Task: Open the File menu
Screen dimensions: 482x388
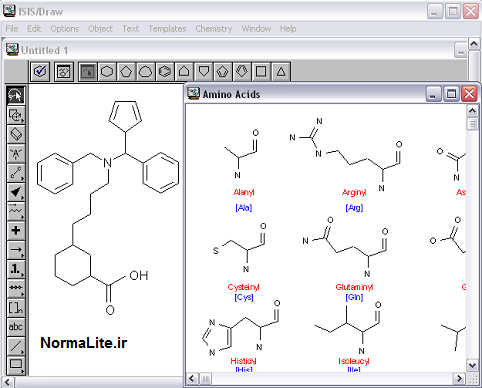Action: [x=12, y=29]
